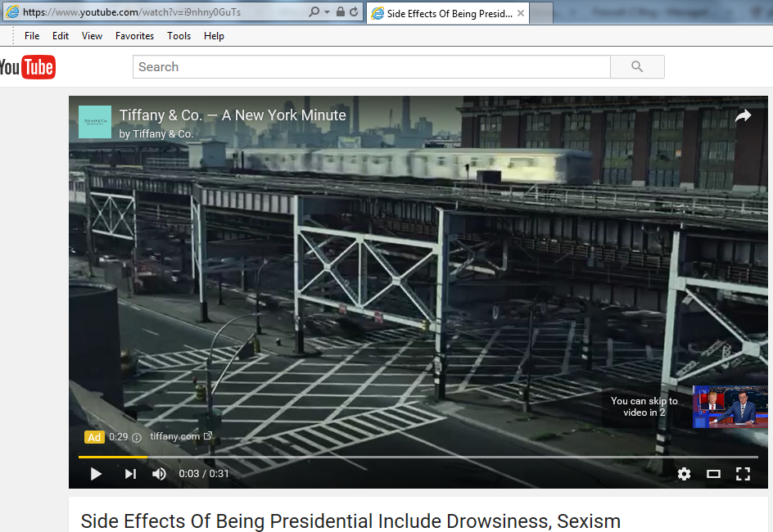Screen dimensions: 773x532
Task: Click in the YouTube search field
Action: [x=371, y=67]
